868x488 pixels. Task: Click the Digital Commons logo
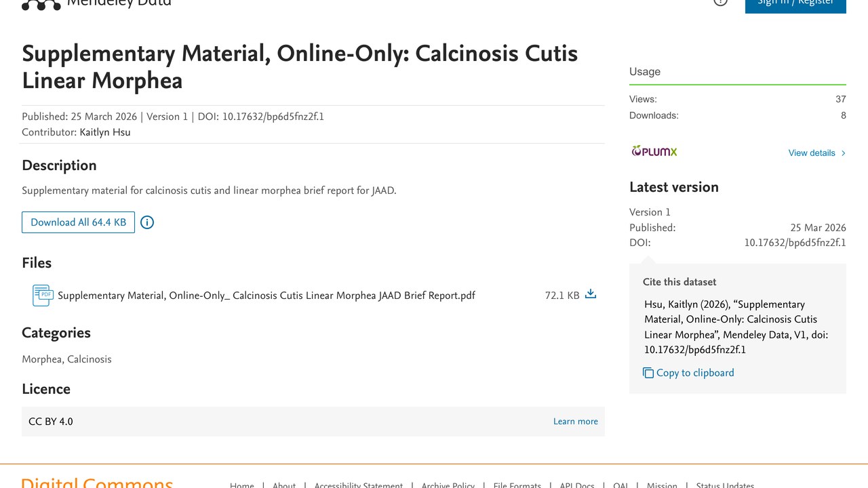[98, 483]
